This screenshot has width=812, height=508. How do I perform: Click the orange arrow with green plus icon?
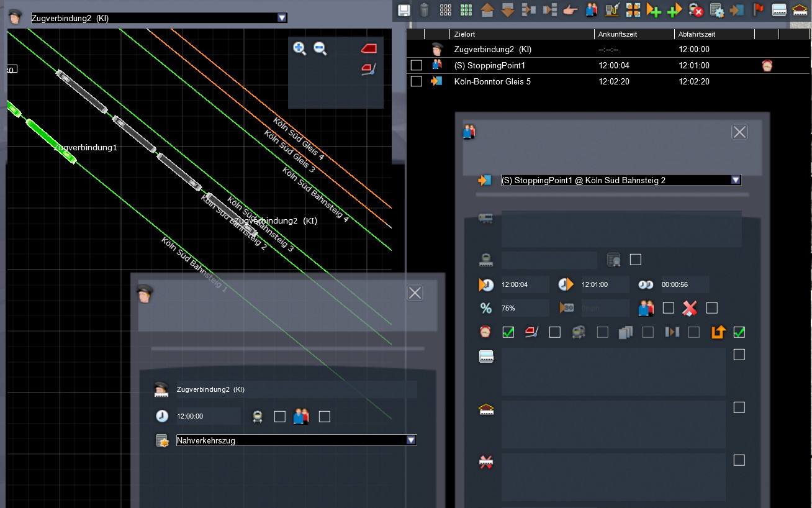pos(654,10)
